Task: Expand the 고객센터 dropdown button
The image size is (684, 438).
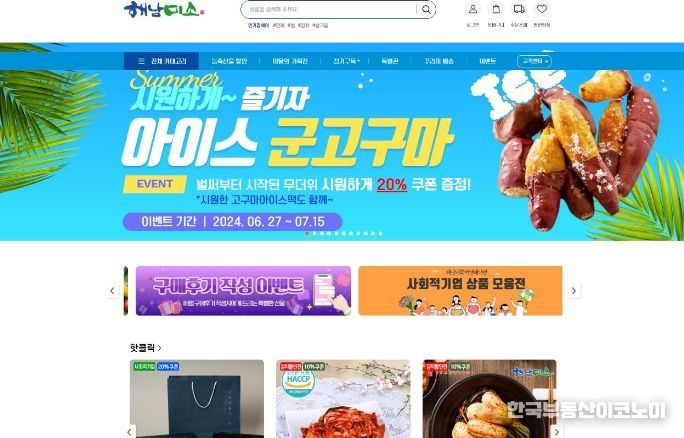Action: 534,61
